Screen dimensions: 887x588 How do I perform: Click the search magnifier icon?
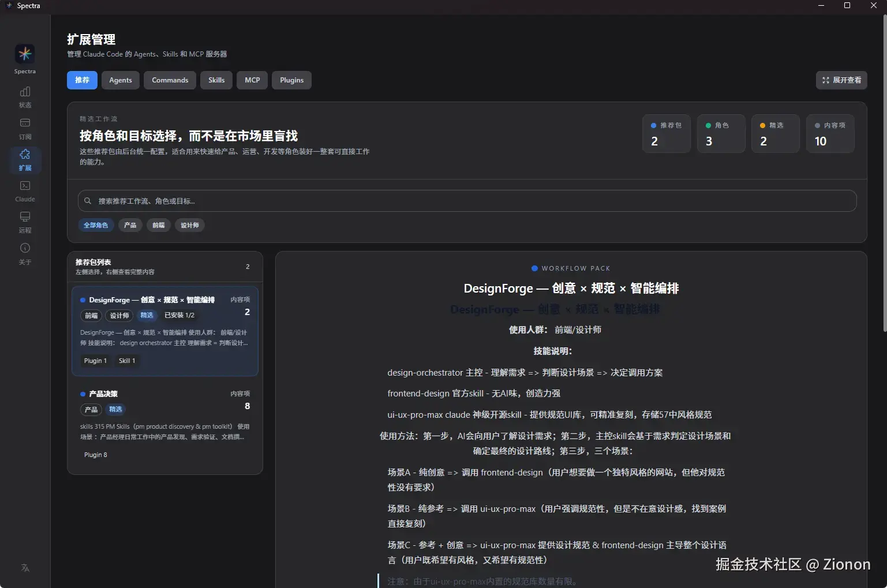[88, 201]
